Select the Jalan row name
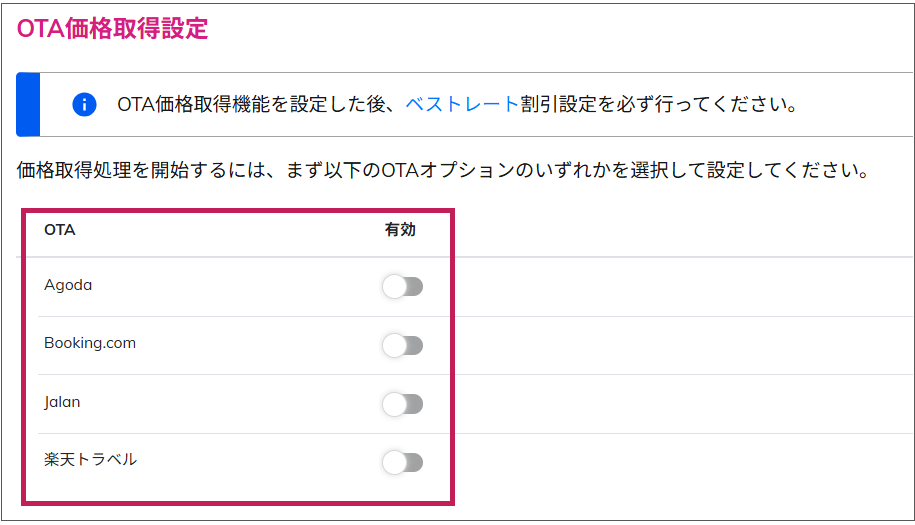This screenshot has height=525, width=915. click(x=62, y=402)
